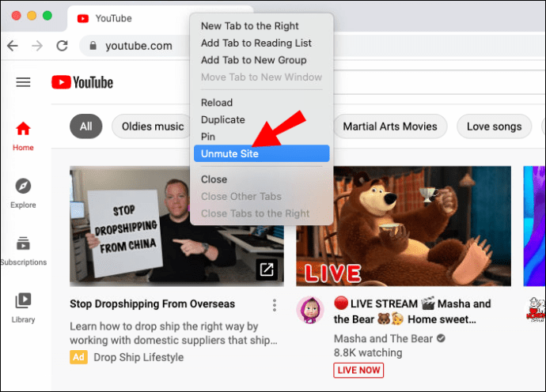
Task: Click the Masha and The Bear channel name
Action: 383,338
